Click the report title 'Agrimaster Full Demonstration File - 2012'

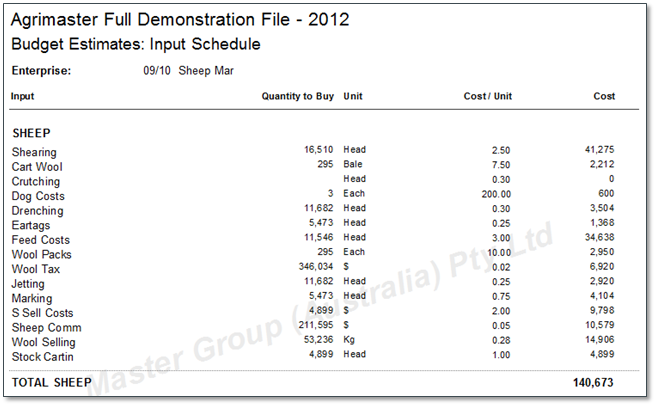click(x=180, y=20)
